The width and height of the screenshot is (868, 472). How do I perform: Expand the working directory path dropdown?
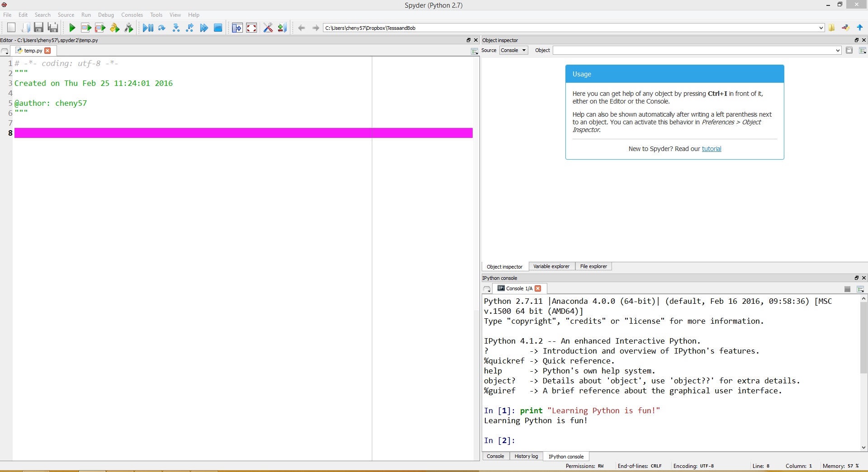coord(821,28)
